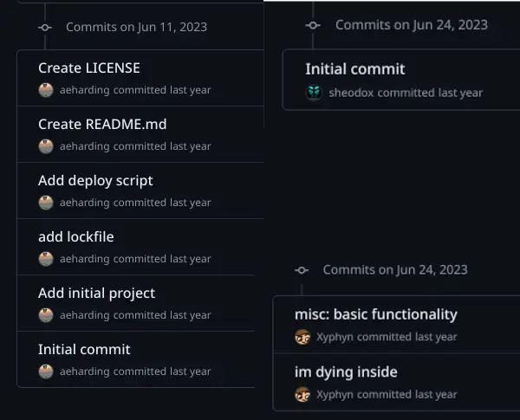Screen dimensions: 520x420
Task: View the "im dying inside" commit
Action: (346, 372)
